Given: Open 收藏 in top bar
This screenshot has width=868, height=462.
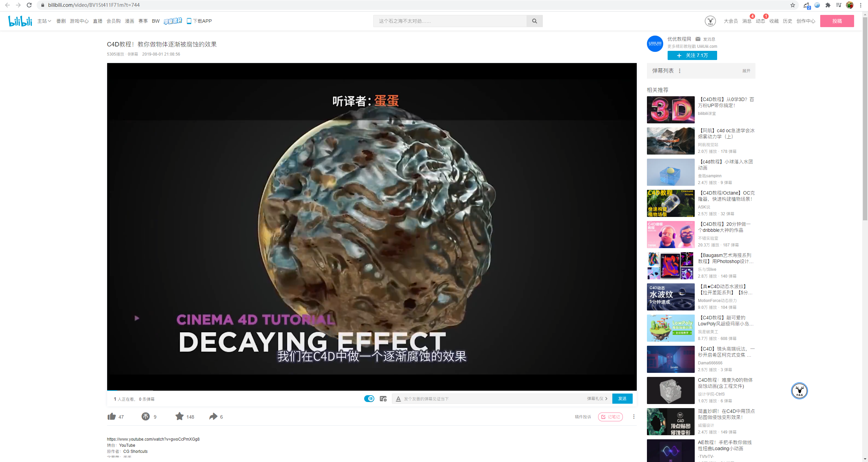Looking at the screenshot, I should coord(774,21).
